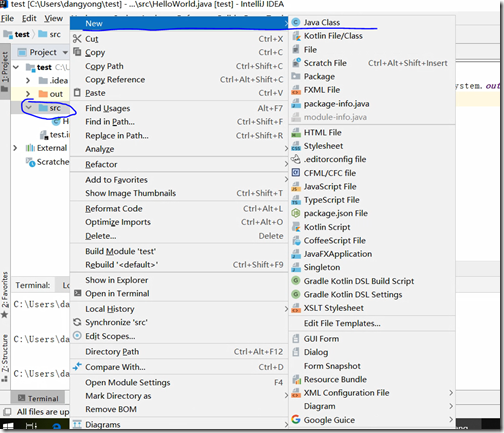Select Show in Explorer

pyautogui.click(x=180, y=280)
